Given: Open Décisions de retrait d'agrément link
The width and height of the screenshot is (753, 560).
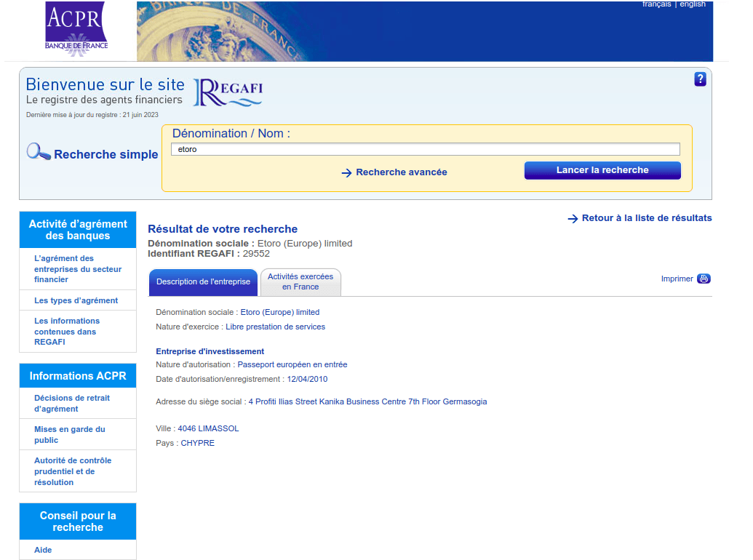Looking at the screenshot, I should pos(72,404).
